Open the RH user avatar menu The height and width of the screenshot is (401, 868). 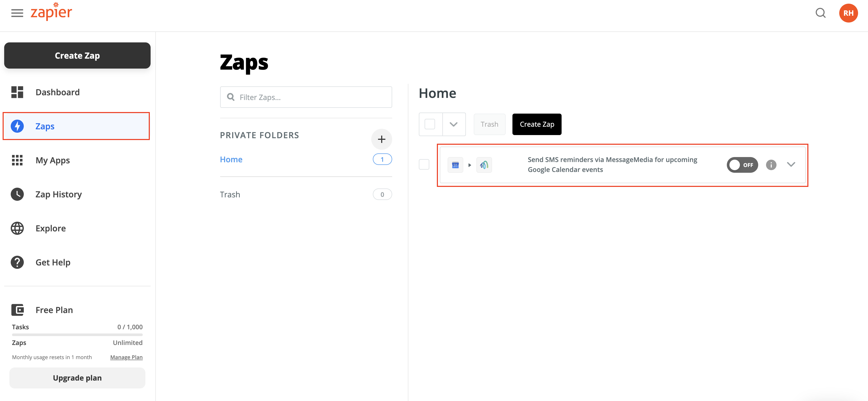[848, 13]
